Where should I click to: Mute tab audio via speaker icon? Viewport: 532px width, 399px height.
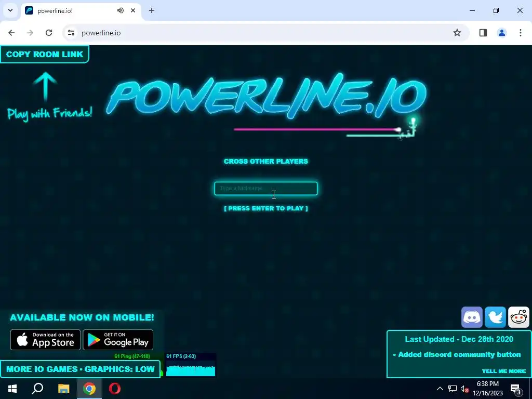tap(121, 10)
